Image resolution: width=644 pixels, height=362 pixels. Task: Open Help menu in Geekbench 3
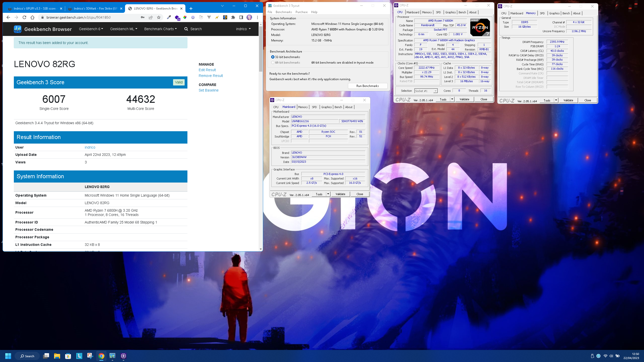[x=314, y=12]
